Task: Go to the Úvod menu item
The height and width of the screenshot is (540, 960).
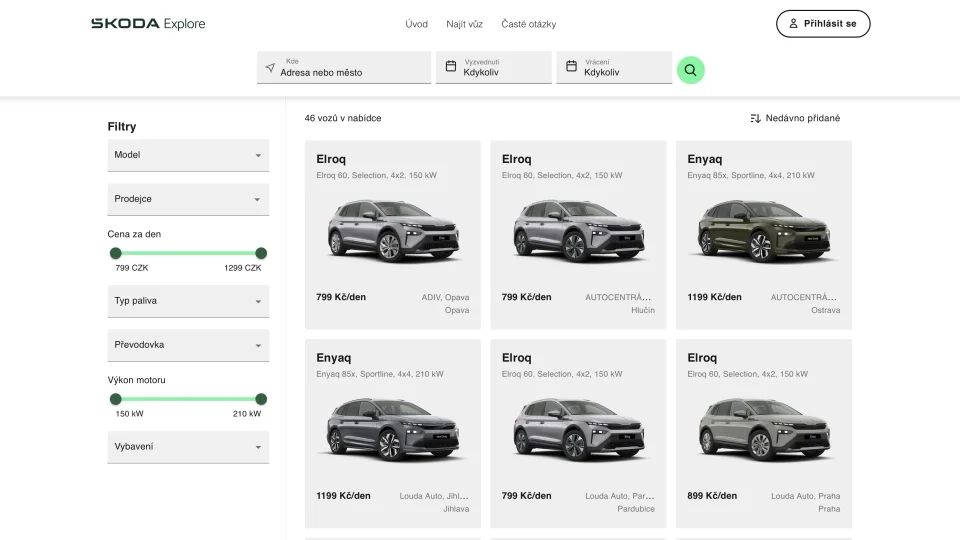Action: point(417,24)
